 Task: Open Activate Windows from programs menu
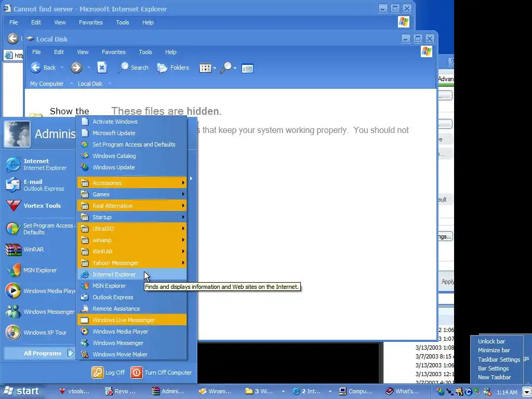tap(132, 122)
